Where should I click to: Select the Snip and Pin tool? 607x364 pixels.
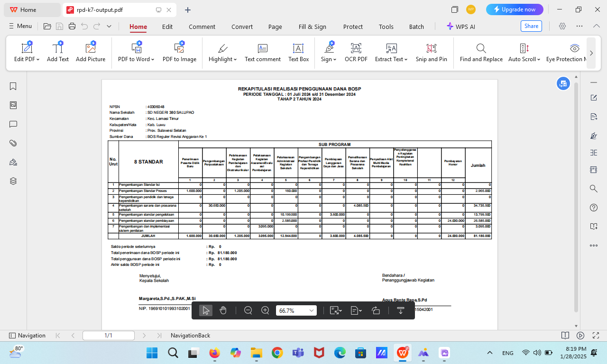coord(431,52)
